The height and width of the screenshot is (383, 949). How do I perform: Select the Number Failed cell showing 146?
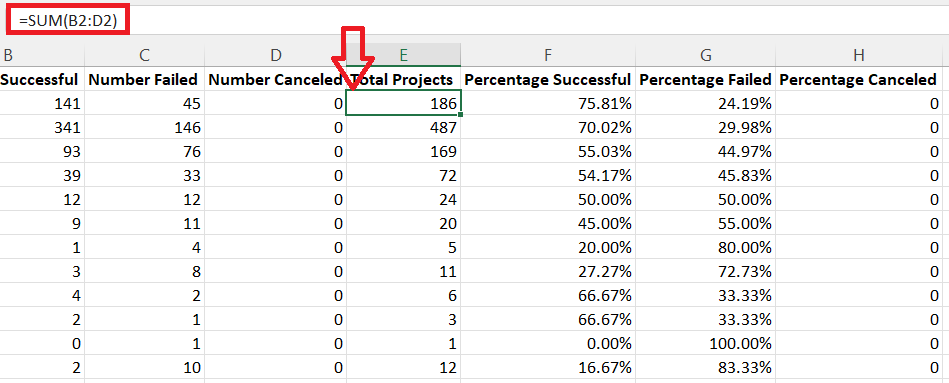[144, 127]
